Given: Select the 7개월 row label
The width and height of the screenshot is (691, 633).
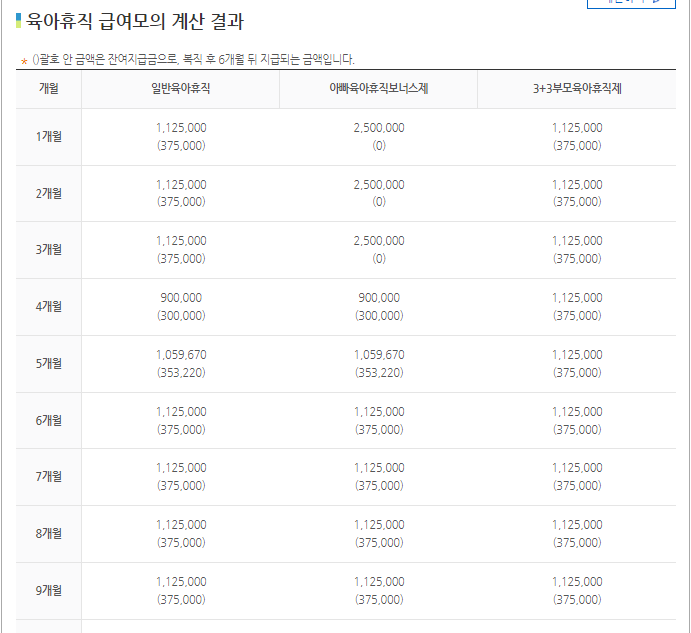Looking at the screenshot, I should 48,477.
